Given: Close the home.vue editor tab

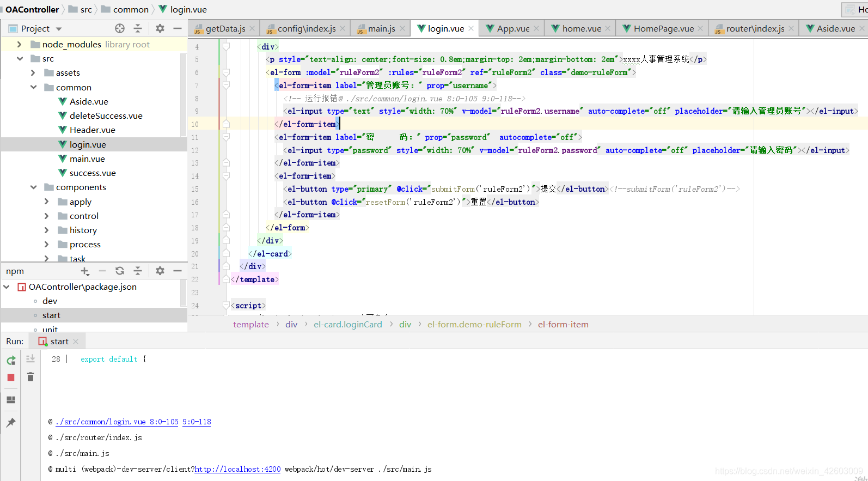Looking at the screenshot, I should [x=608, y=28].
